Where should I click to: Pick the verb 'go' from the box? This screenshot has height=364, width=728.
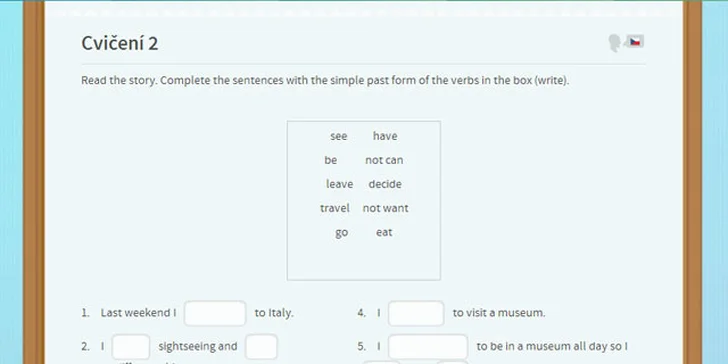tap(342, 233)
